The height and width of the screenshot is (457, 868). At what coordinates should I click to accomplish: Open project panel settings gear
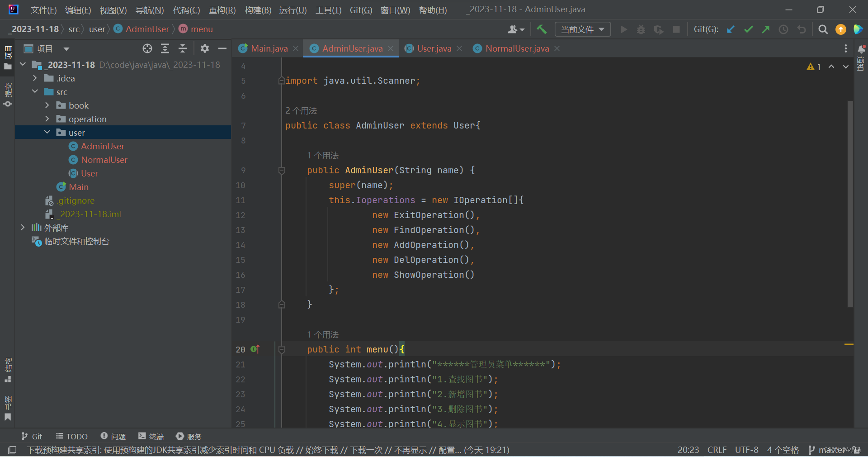(x=205, y=48)
